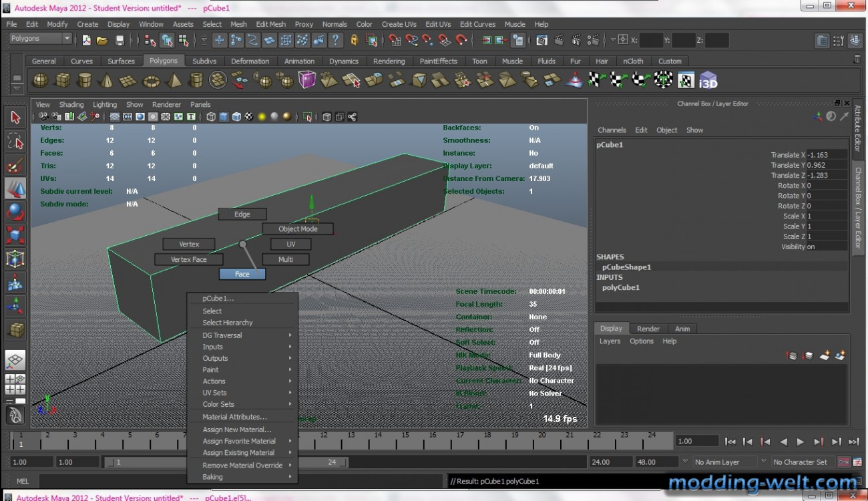
Task: Select Edge in the marking menu
Action: 242,214
